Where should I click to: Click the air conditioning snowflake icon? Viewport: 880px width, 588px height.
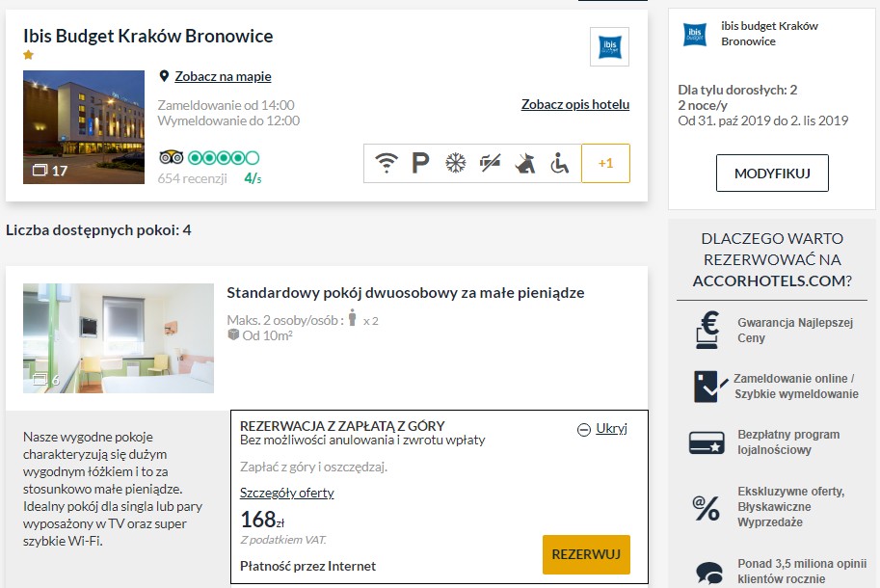coord(455,163)
